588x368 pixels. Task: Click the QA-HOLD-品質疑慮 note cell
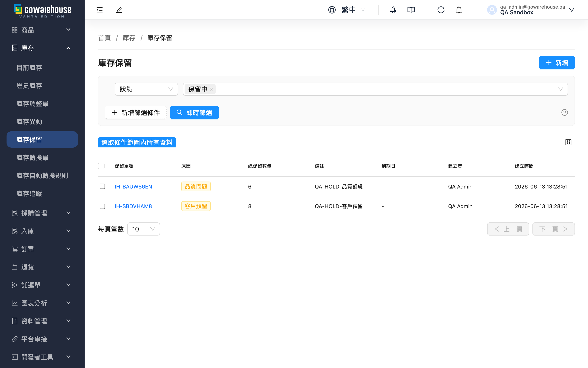point(339,187)
